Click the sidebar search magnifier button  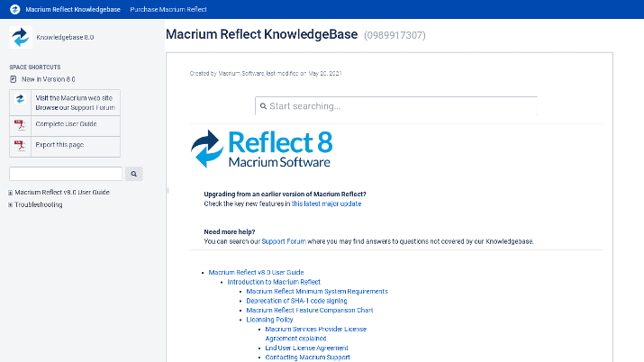coord(134,174)
